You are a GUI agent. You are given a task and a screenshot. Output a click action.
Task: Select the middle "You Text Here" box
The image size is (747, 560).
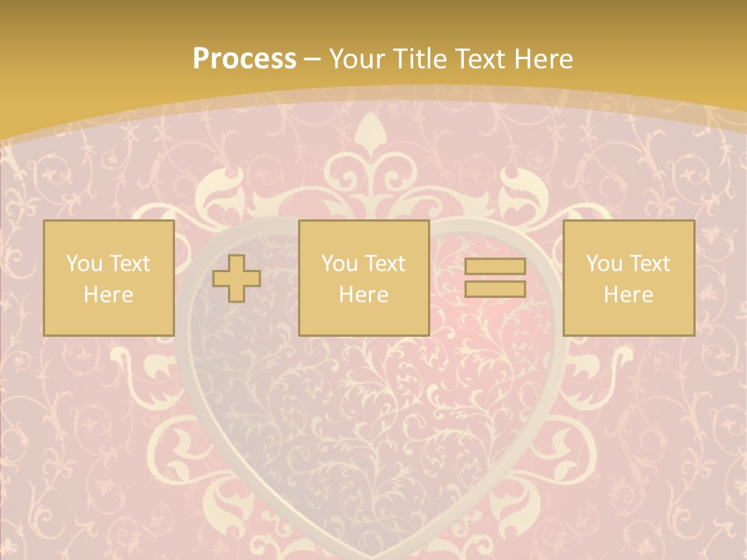click(x=364, y=278)
